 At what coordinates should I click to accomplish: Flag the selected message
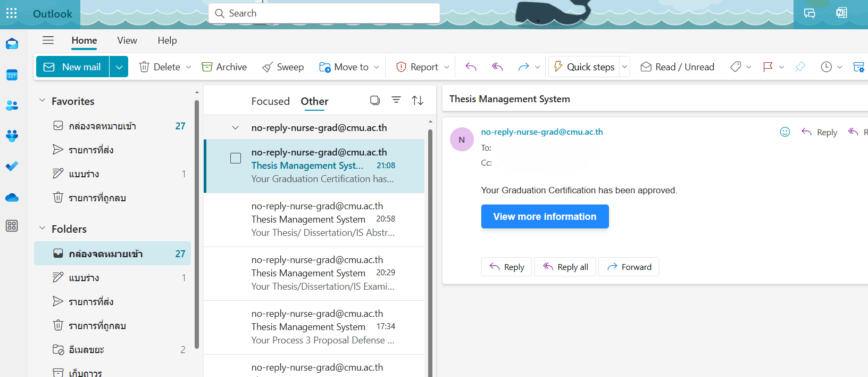pyautogui.click(x=767, y=67)
